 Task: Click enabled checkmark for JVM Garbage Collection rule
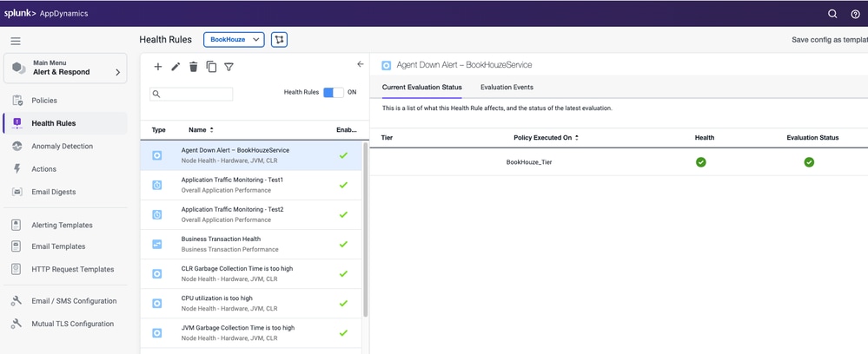click(343, 333)
